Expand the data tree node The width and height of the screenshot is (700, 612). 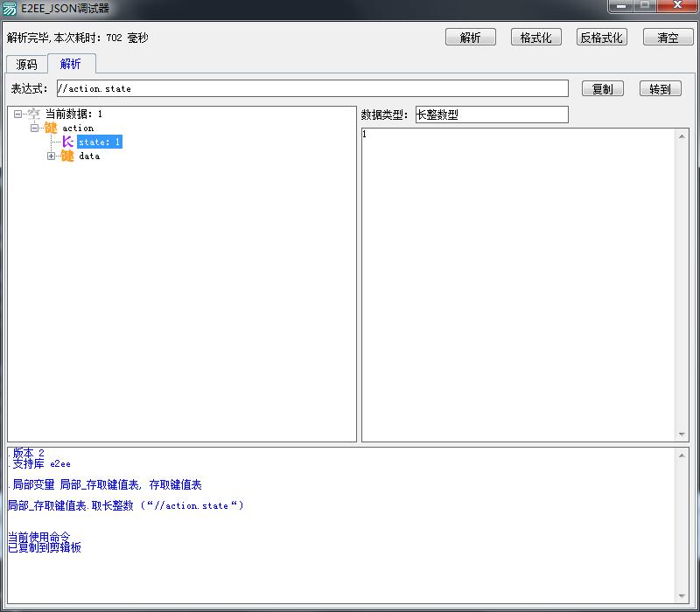(x=51, y=156)
